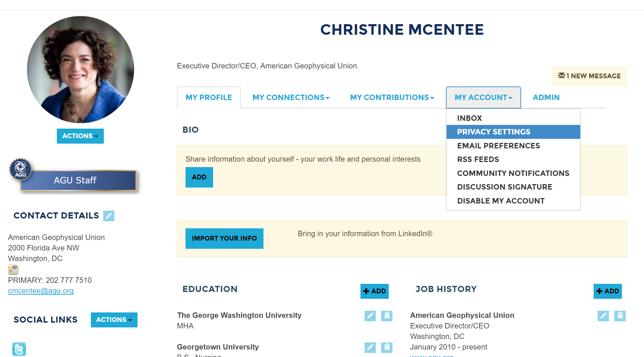Open the cmcentee@agu.org email link

tap(41, 291)
